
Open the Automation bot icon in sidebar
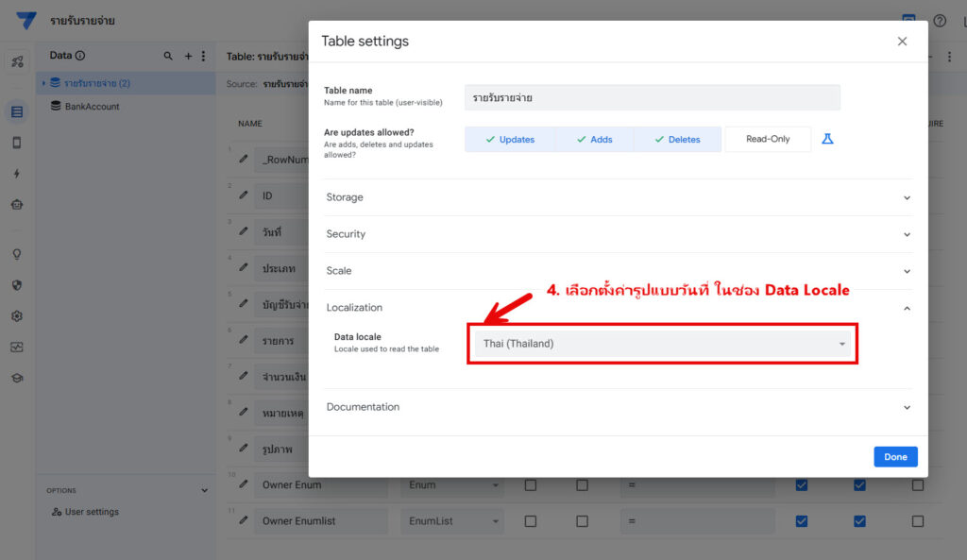(17, 204)
